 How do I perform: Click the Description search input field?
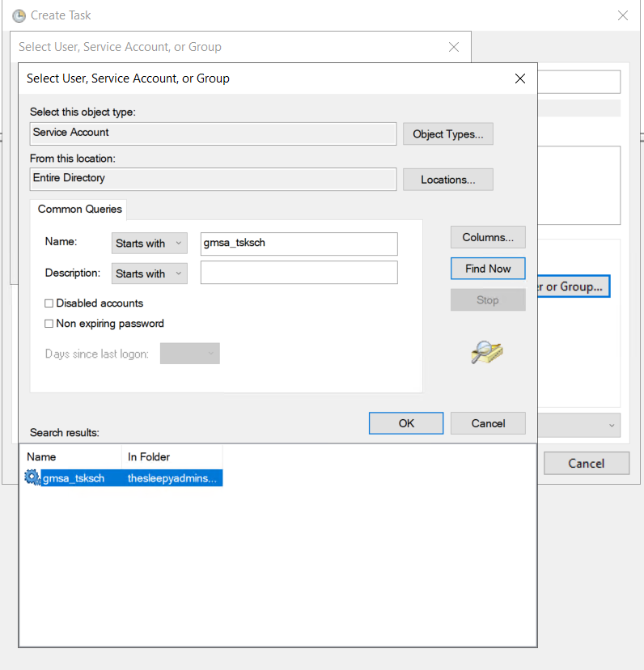299,274
